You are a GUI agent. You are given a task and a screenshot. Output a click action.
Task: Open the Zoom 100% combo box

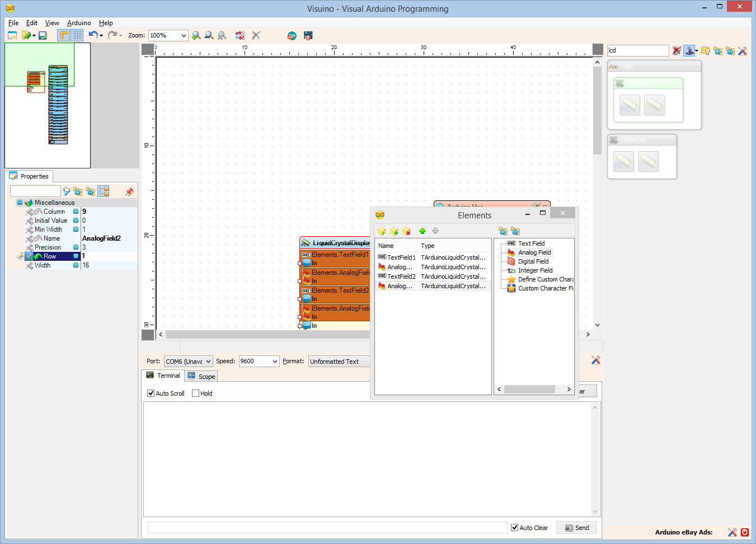(168, 35)
